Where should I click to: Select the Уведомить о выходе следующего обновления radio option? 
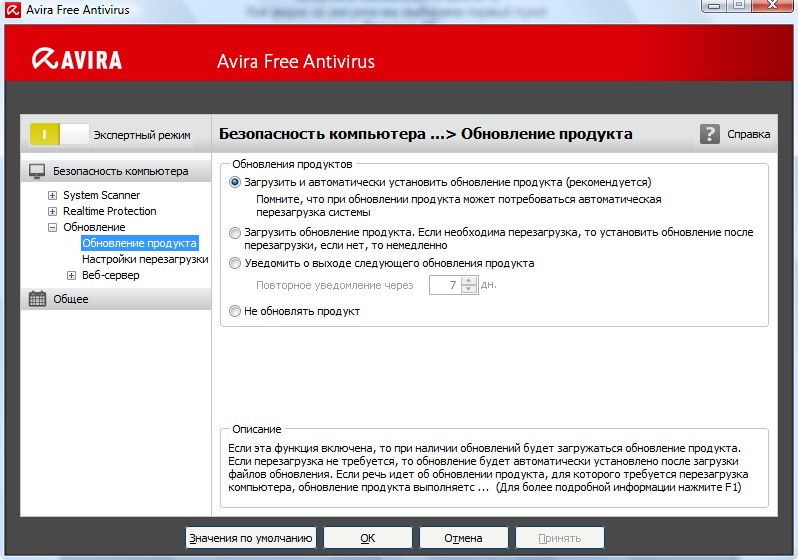click(235, 263)
